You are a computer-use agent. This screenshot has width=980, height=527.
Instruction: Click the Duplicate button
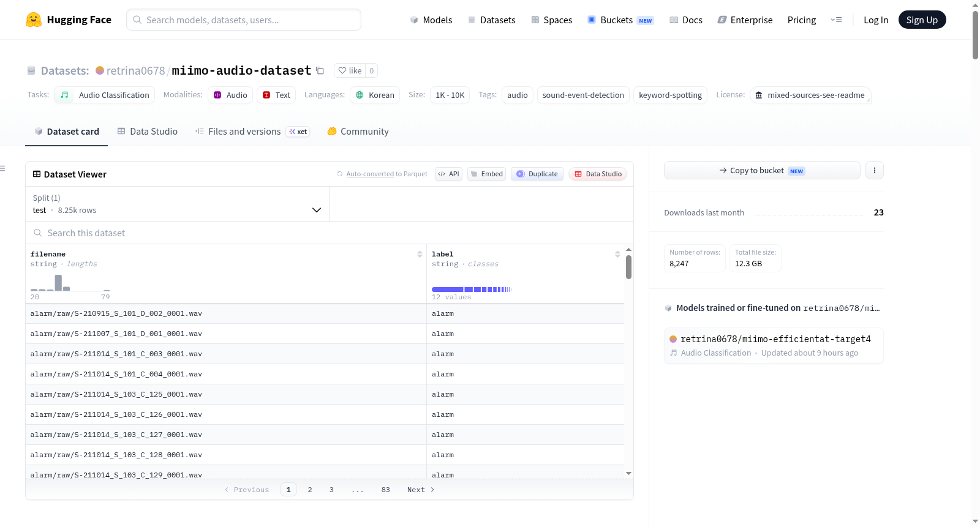pyautogui.click(x=537, y=174)
